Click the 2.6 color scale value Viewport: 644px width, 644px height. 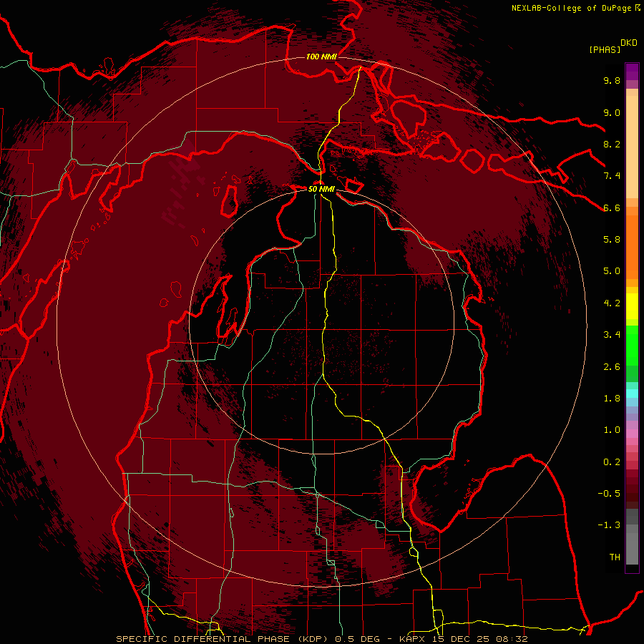(x=612, y=367)
